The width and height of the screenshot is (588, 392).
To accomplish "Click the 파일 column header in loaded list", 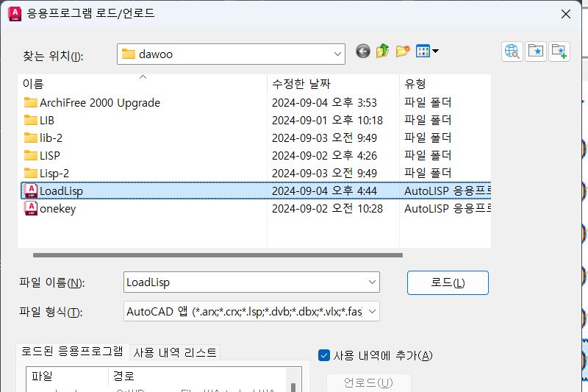I will point(68,376).
